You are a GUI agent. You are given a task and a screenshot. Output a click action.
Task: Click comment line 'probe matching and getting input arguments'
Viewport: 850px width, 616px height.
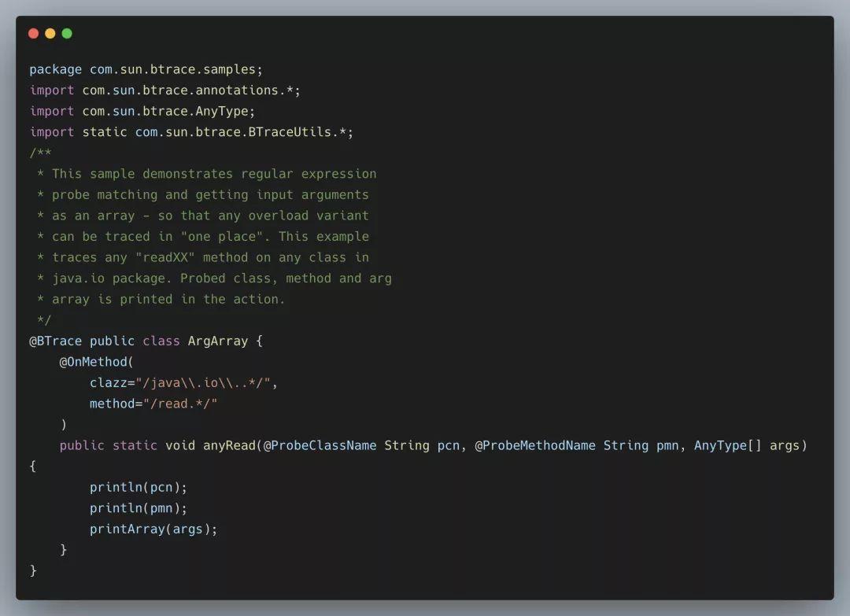pyautogui.click(x=203, y=194)
